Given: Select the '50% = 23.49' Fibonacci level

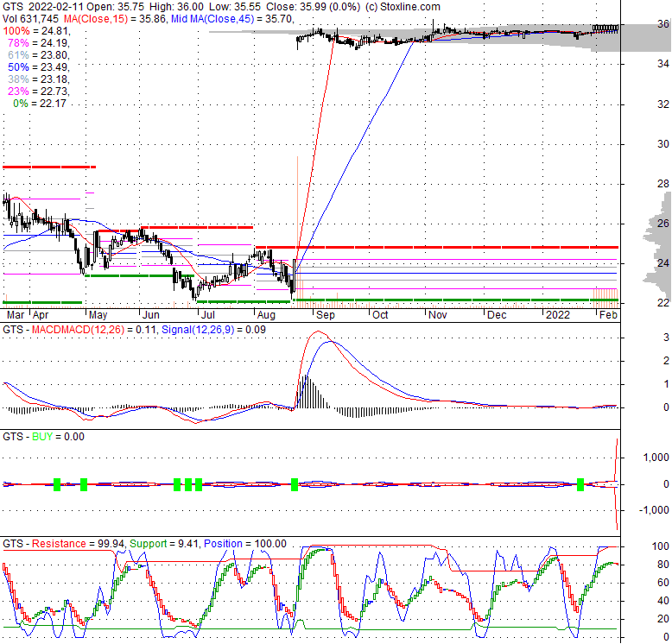Looking at the screenshot, I should pos(39,66).
